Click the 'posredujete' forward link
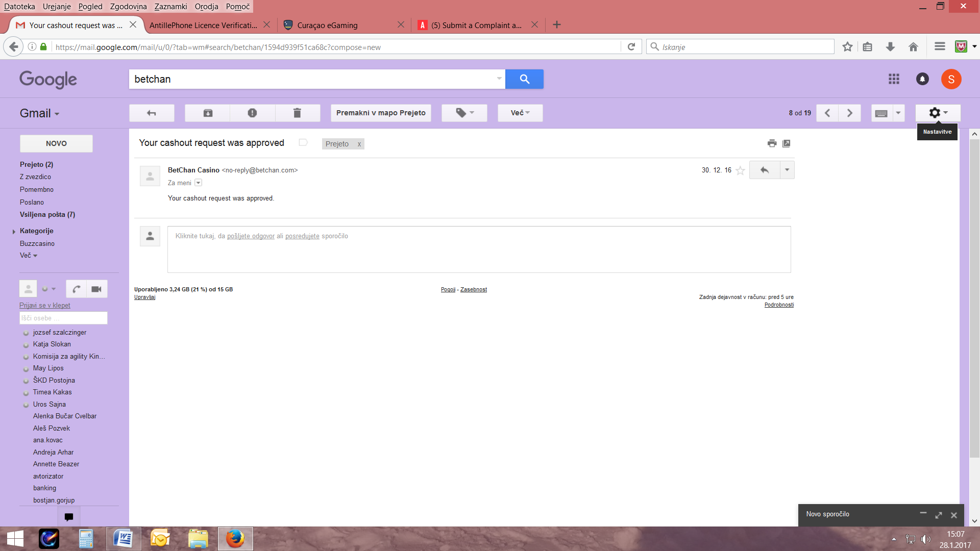The width and height of the screenshot is (980, 551). pos(302,236)
